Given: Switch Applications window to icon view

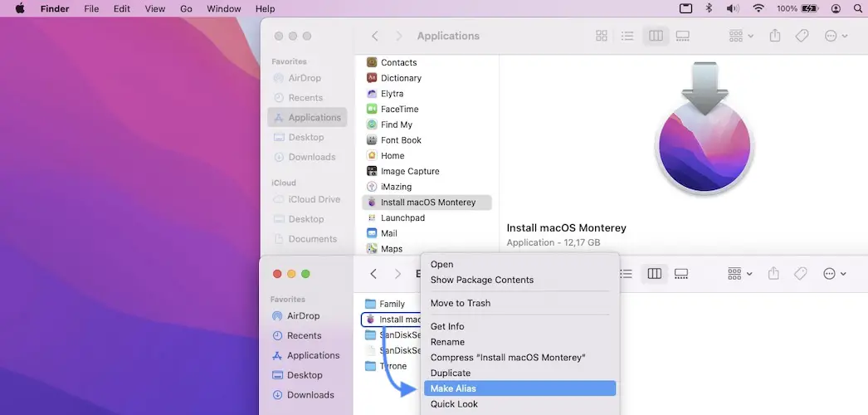Looking at the screenshot, I should pyautogui.click(x=602, y=37).
